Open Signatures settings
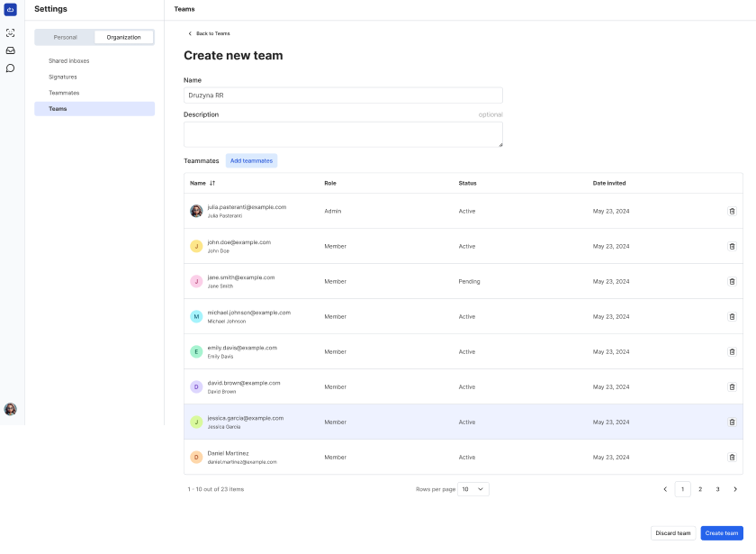Image resolution: width=756 pixels, height=554 pixels. tap(63, 77)
